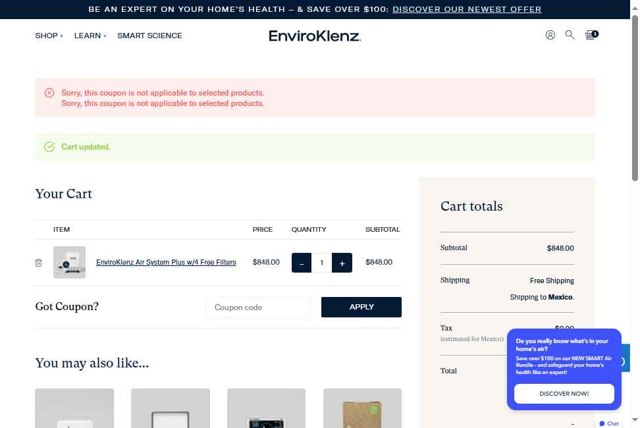Click the 'Your Cart' heading
Viewport: 640px width, 428px height.
[64, 194]
